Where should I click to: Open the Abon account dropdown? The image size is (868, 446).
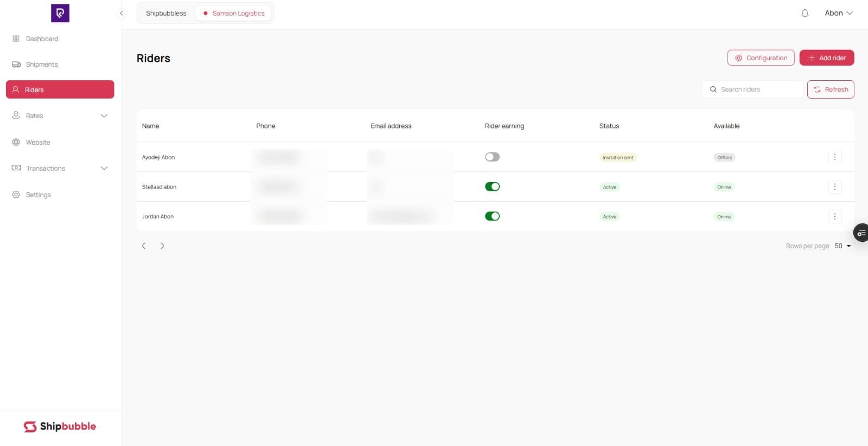pyautogui.click(x=839, y=13)
